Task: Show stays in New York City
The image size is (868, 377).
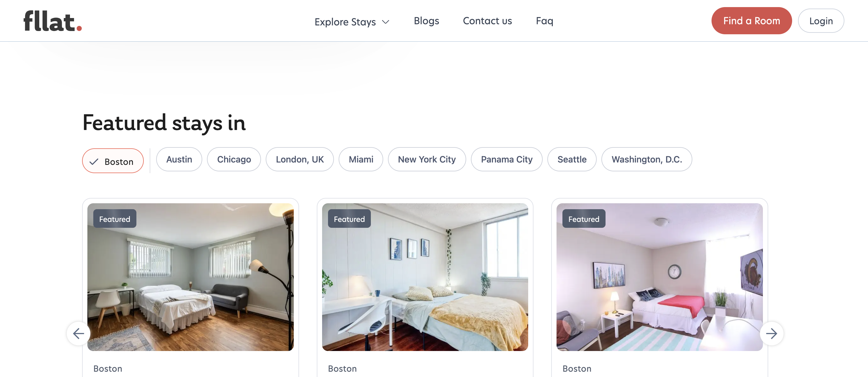Action: [x=427, y=159]
